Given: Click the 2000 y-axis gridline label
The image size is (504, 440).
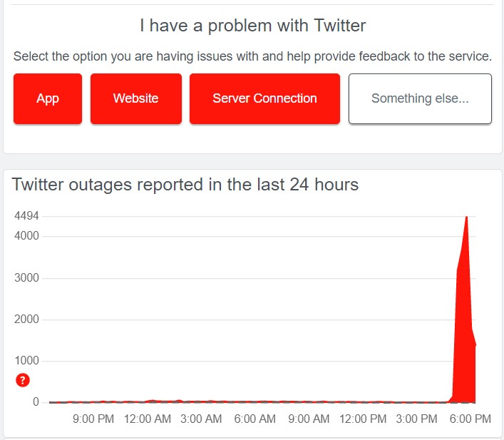Looking at the screenshot, I should point(26,319).
